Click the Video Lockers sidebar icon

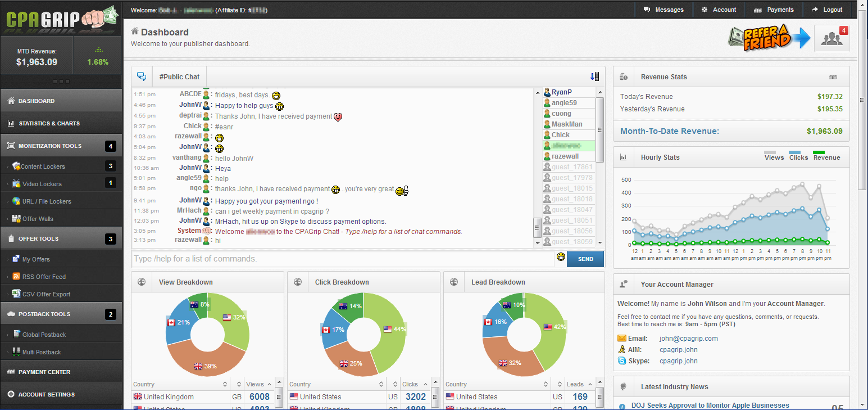click(x=16, y=183)
